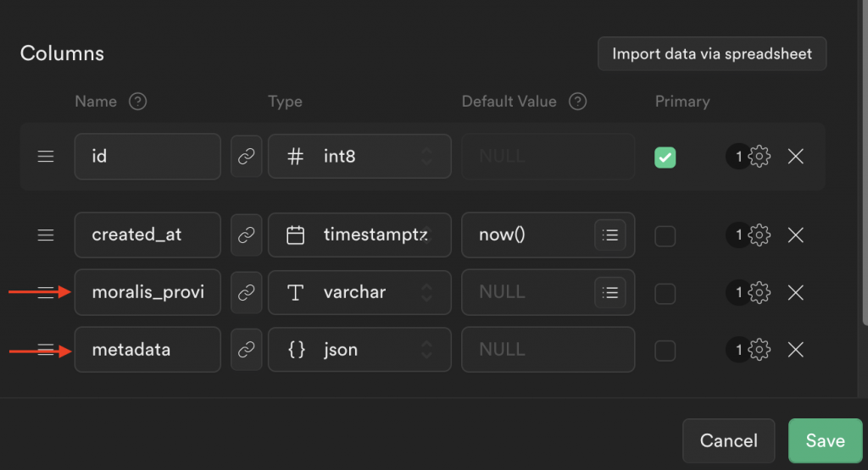The width and height of the screenshot is (868, 470).
Task: Check Primary checkbox for metadata column
Action: pyautogui.click(x=665, y=351)
